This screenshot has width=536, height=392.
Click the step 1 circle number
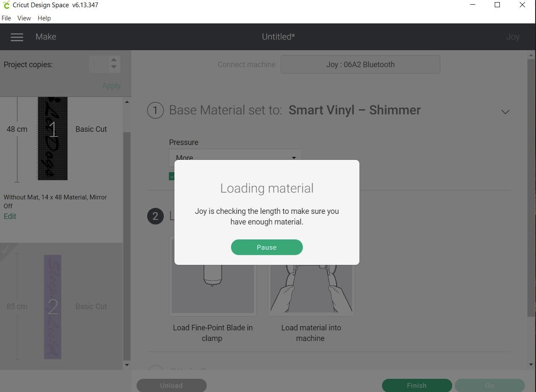[x=155, y=111]
